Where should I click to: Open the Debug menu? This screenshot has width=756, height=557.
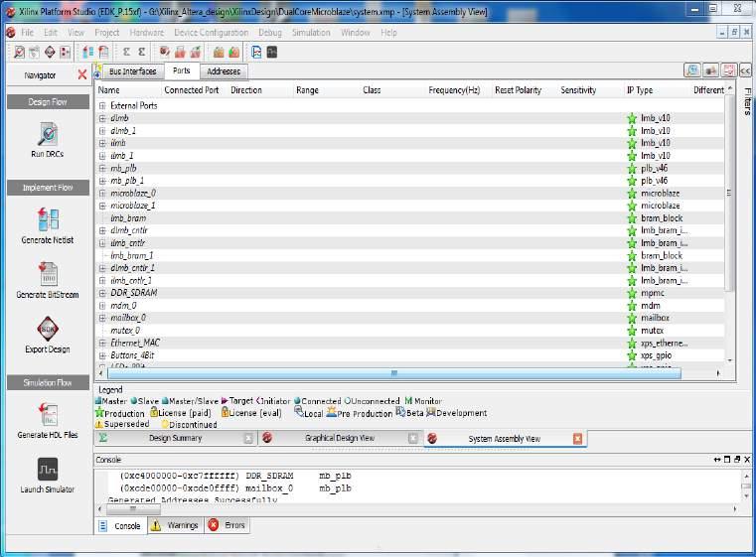270,33
